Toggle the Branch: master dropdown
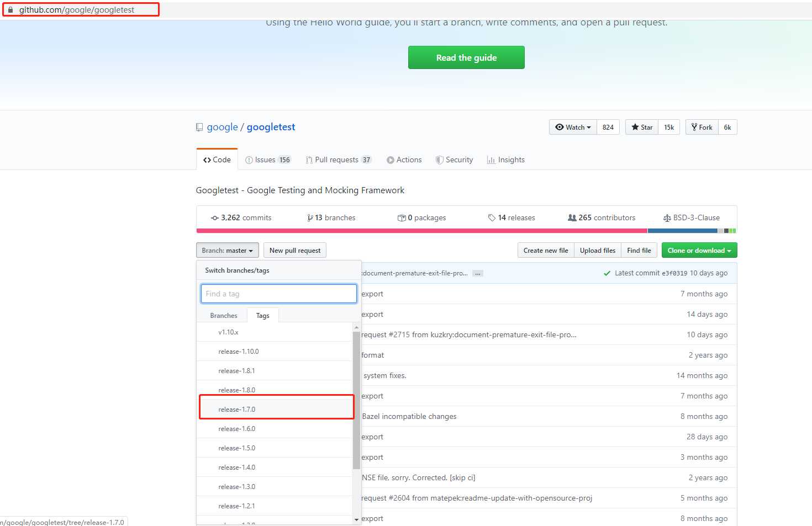This screenshot has width=812, height=526. [x=228, y=250]
